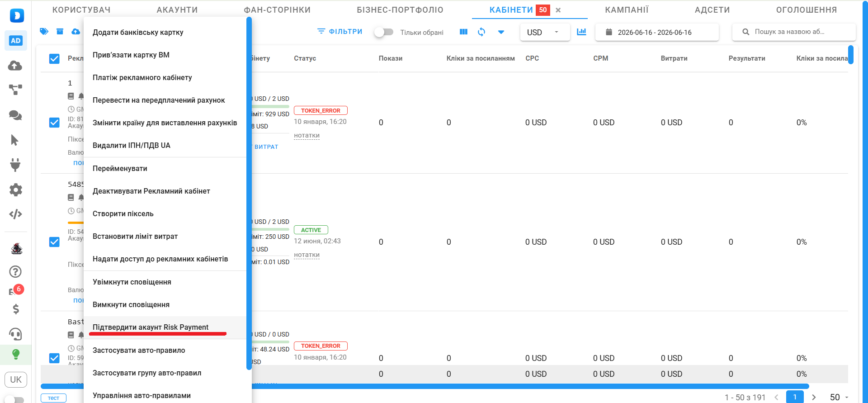Switch to the Акаунти tab
The height and width of the screenshot is (403, 868).
coord(177,10)
